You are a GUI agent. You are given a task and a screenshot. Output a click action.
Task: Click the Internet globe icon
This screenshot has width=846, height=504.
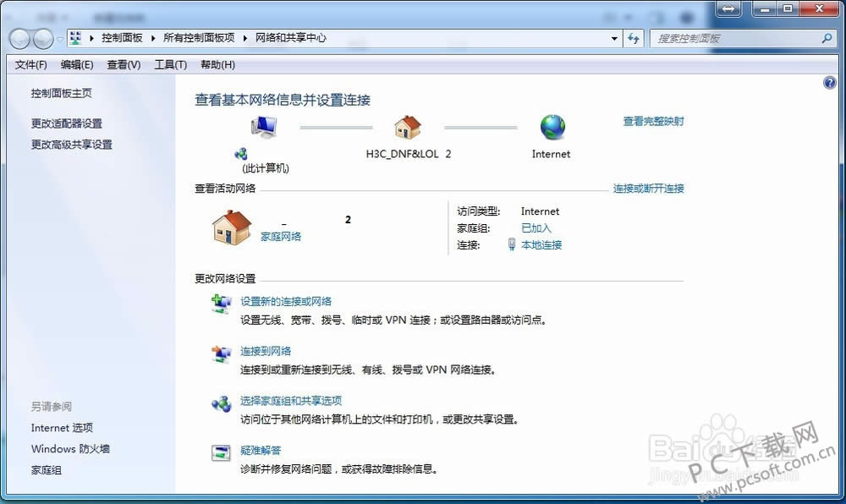[x=552, y=128]
